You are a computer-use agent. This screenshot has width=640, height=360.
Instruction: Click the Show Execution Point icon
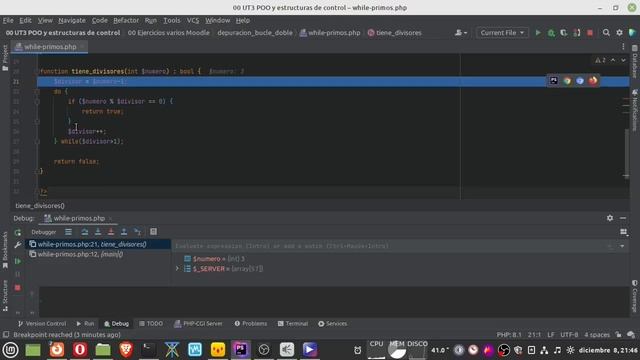[x=69, y=232]
